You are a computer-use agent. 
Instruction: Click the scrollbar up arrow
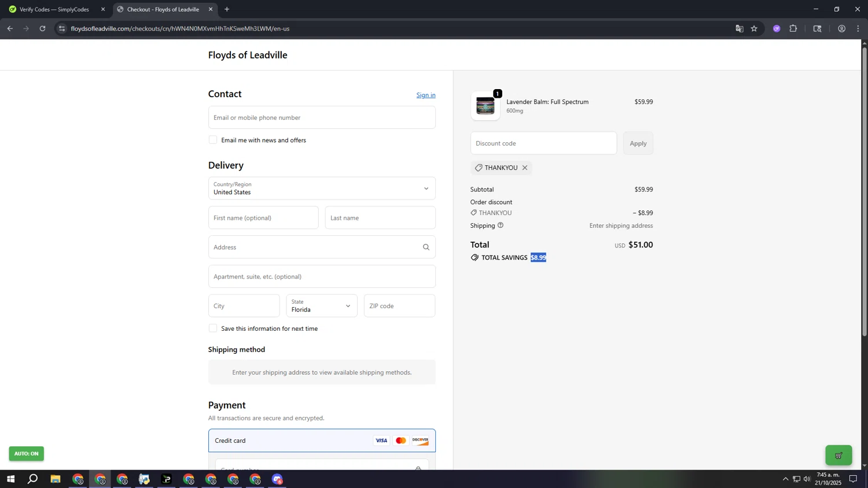865,43
